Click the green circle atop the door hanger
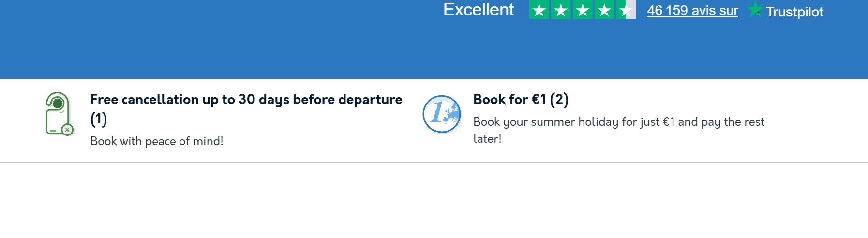 coord(58,103)
